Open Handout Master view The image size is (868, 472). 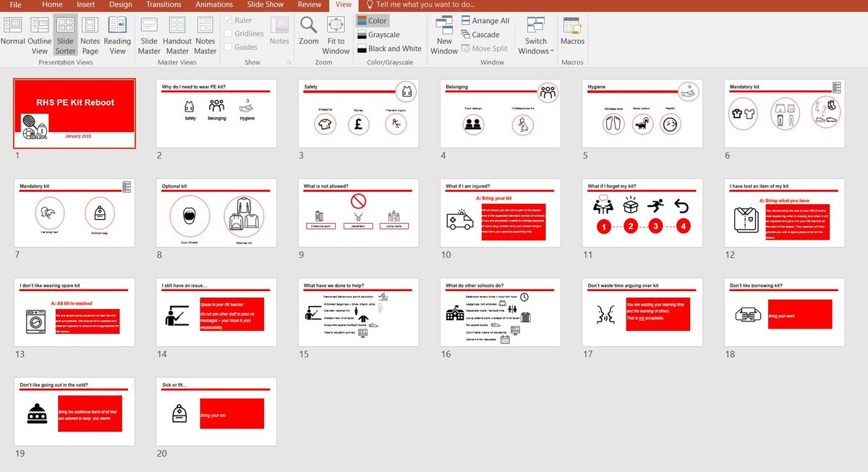177,35
